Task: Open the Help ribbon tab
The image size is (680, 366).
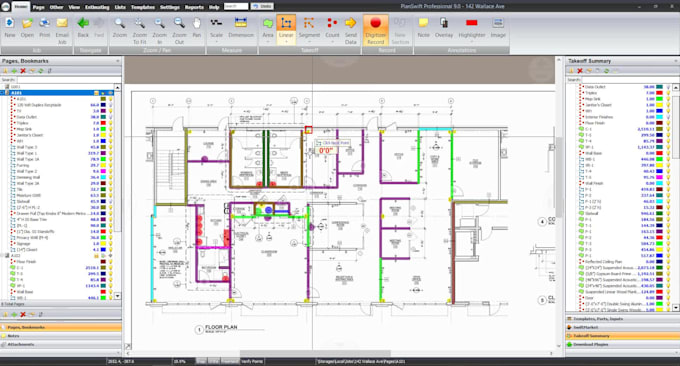Action: click(214, 7)
